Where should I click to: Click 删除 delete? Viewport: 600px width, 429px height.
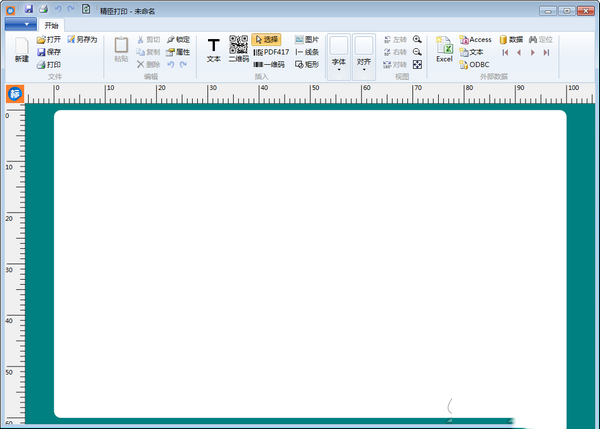pyautogui.click(x=148, y=65)
